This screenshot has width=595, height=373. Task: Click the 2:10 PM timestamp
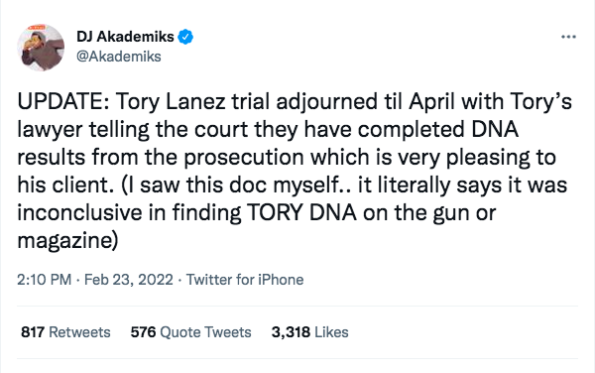click(x=44, y=280)
